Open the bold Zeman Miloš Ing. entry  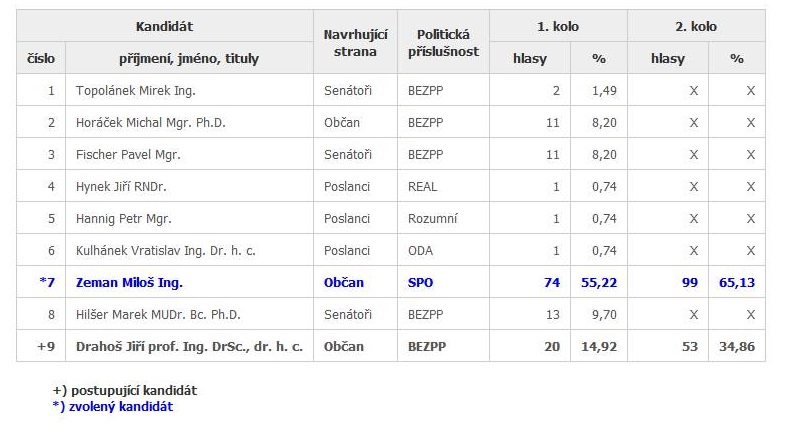click(129, 283)
